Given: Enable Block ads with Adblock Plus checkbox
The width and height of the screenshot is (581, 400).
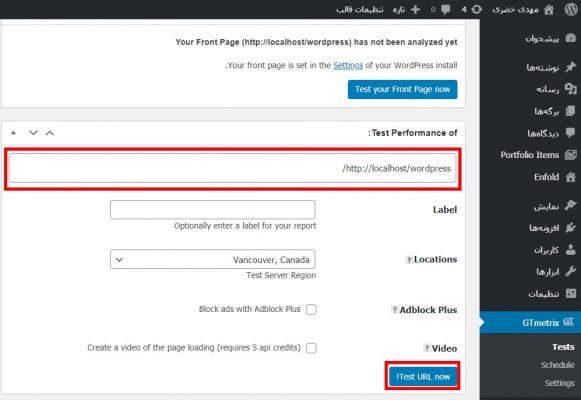Looking at the screenshot, I should tap(311, 309).
